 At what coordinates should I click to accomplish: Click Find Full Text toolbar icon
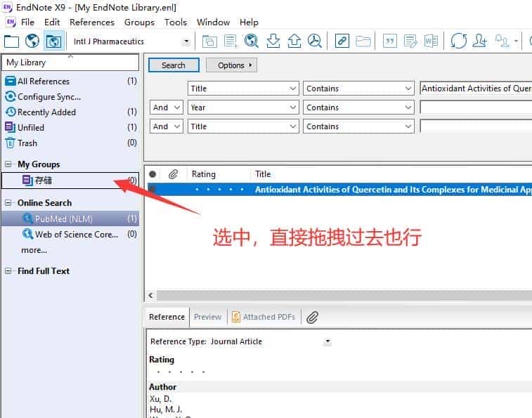click(315, 41)
